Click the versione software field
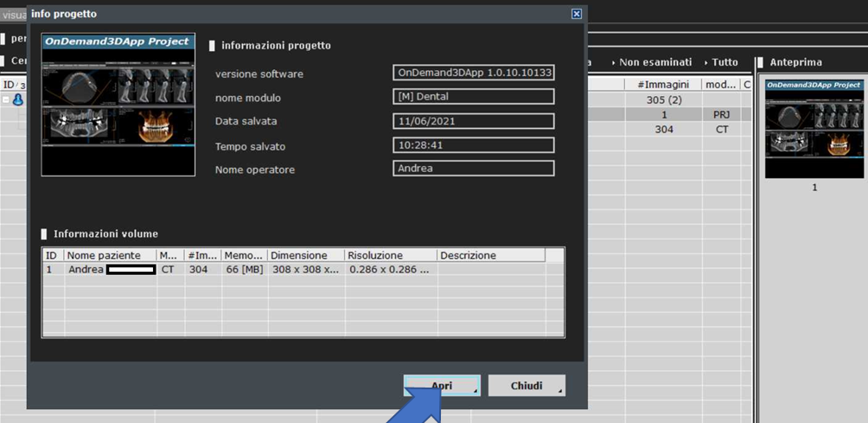 tap(473, 73)
